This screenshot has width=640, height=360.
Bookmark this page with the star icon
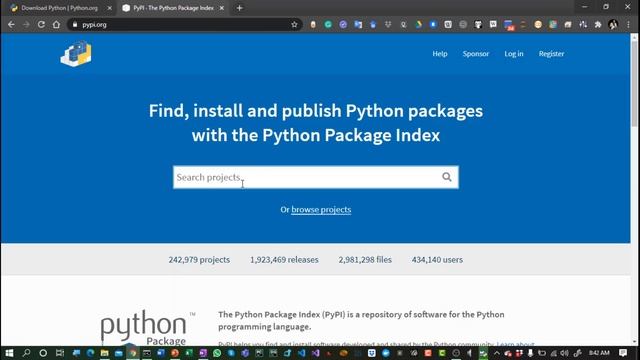tap(294, 24)
